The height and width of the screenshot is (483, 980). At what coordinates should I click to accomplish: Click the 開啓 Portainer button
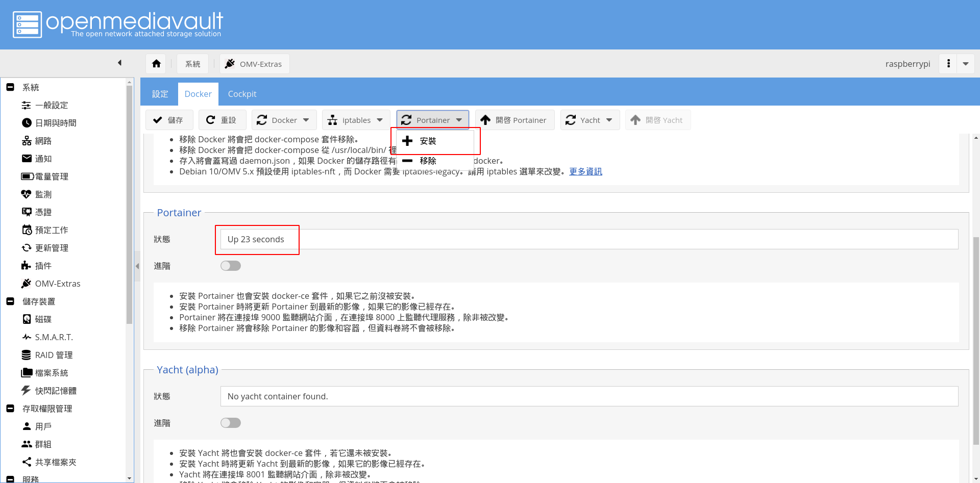514,120
